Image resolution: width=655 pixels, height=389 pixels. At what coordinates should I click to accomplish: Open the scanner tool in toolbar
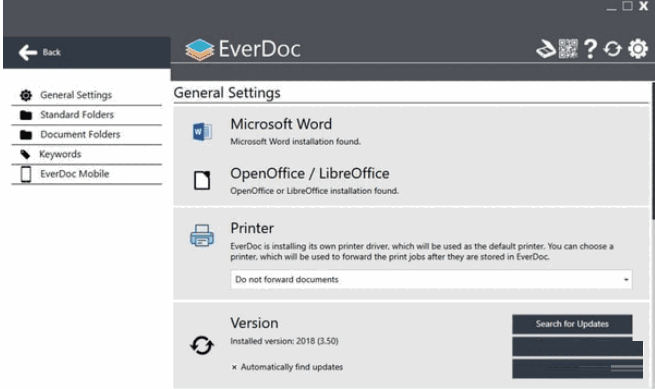tap(546, 49)
